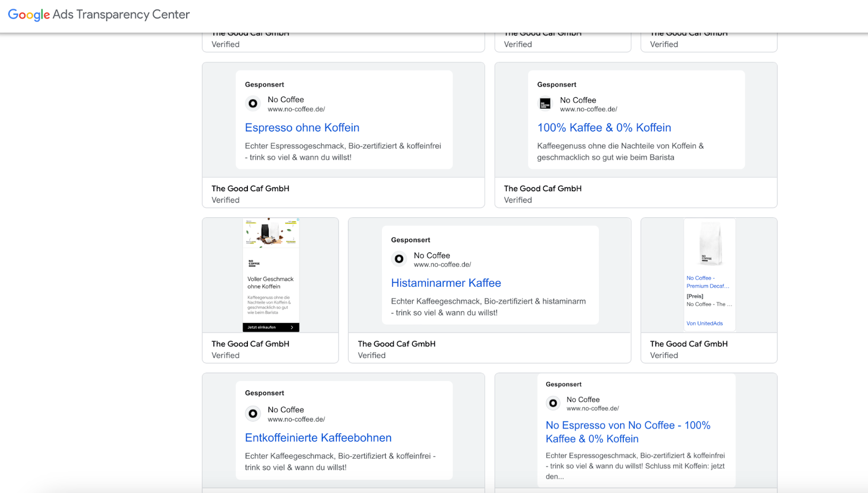Click the www.no-coffee.de/ URL in Entkoffeinierte Kaffeebohnen ad
The image size is (868, 493).
pos(296,419)
